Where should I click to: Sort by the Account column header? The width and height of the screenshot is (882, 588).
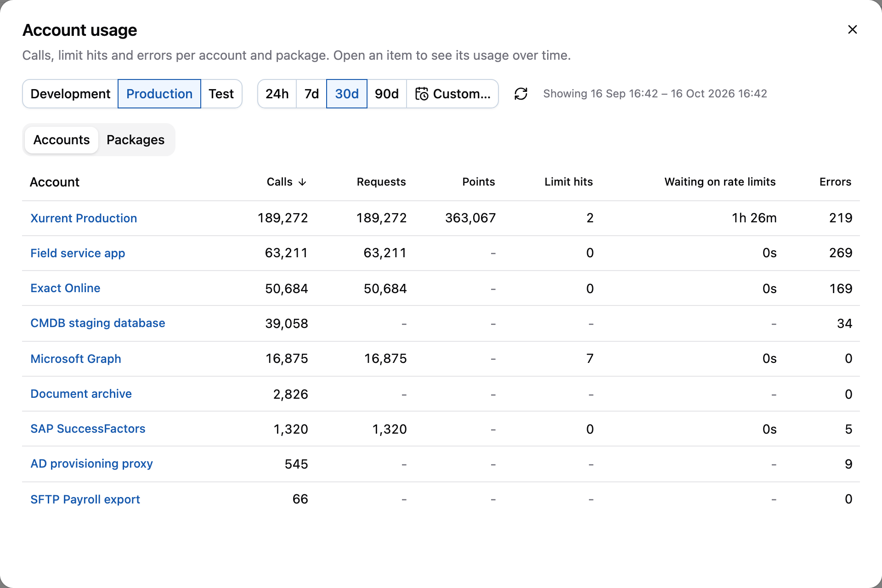coord(55,182)
